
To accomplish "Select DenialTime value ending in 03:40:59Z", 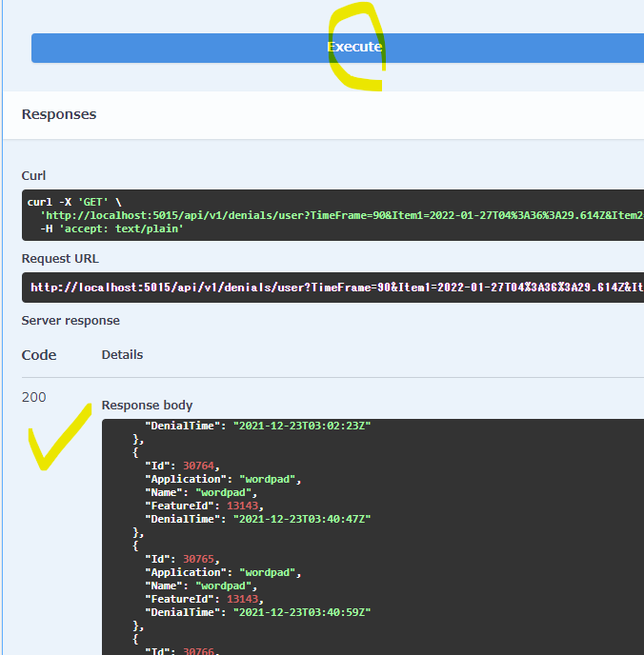I will (x=301, y=612).
